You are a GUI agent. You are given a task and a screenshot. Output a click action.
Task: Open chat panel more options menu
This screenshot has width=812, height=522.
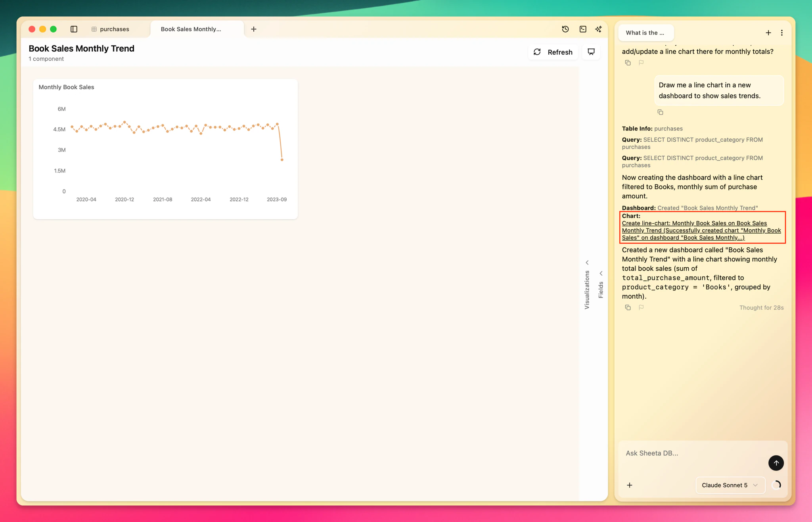pos(782,33)
